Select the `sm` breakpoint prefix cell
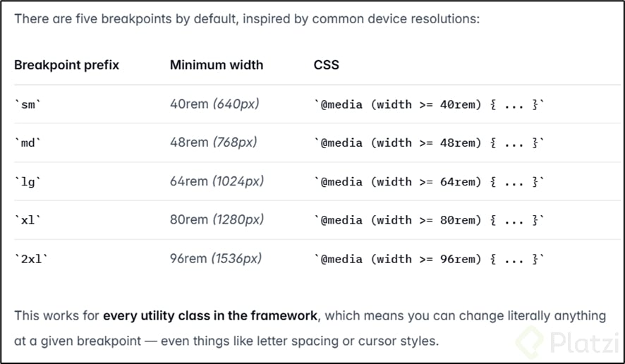This screenshot has width=625, height=364. pos(29,104)
